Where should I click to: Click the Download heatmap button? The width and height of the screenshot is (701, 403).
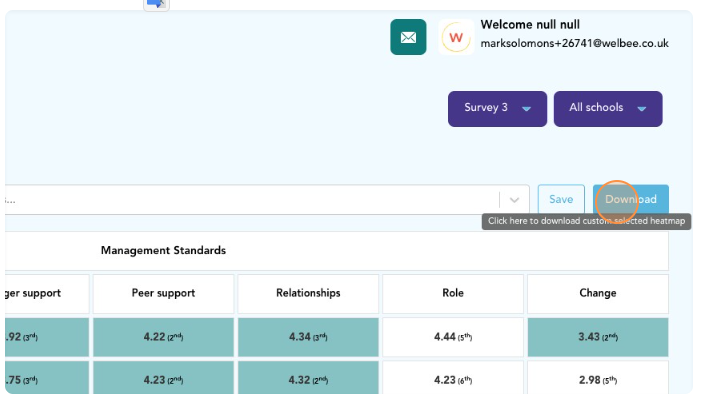click(x=630, y=199)
